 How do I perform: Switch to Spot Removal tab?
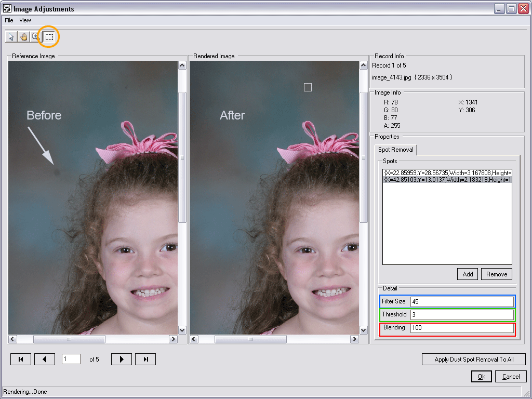tap(396, 150)
